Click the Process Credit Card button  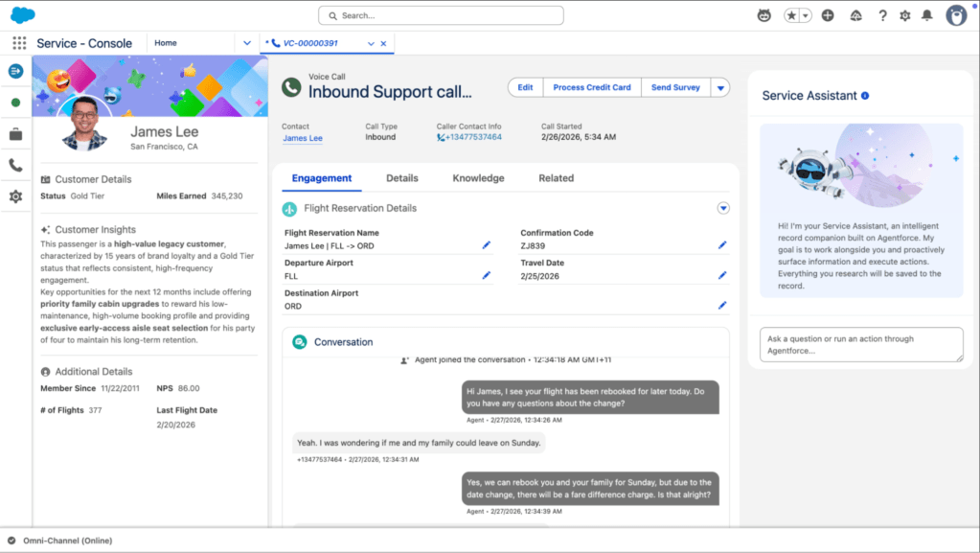(591, 87)
